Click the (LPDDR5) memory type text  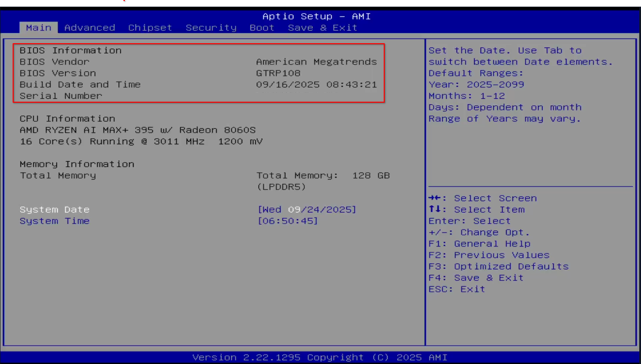(281, 187)
